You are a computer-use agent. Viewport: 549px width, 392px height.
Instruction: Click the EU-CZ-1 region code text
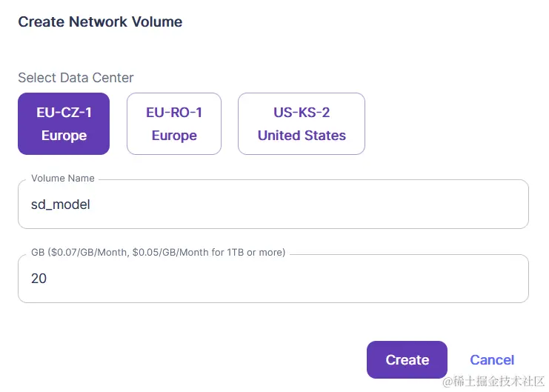pos(64,113)
